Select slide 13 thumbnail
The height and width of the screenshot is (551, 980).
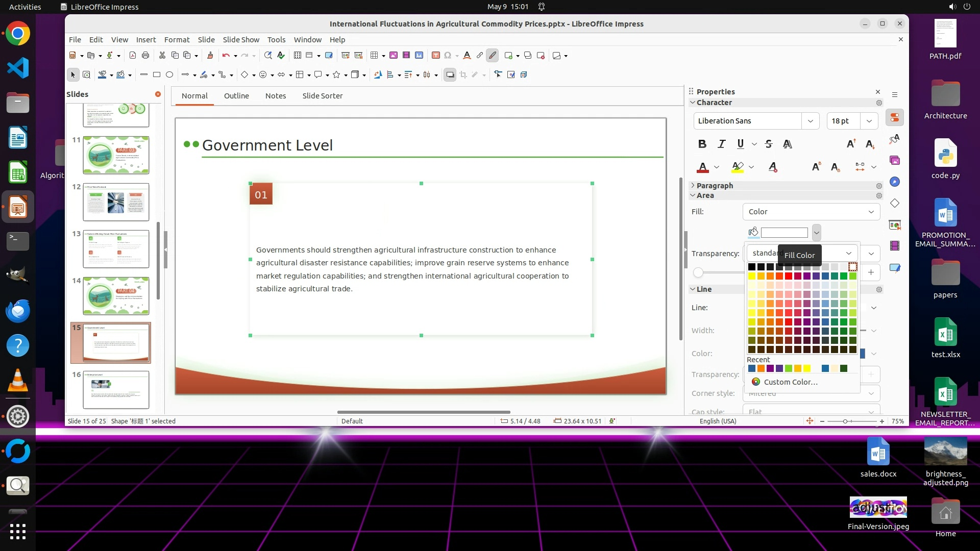pyautogui.click(x=116, y=248)
